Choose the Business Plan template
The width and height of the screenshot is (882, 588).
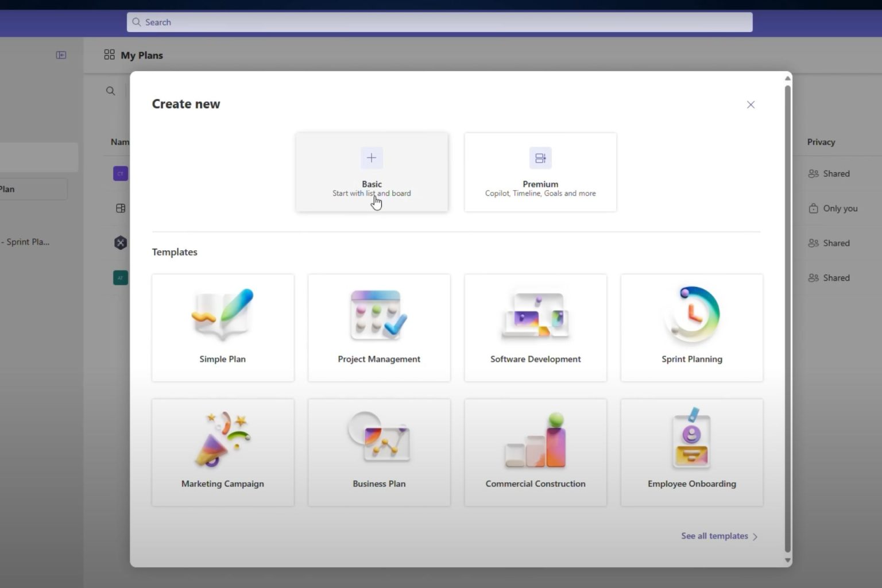tap(379, 452)
